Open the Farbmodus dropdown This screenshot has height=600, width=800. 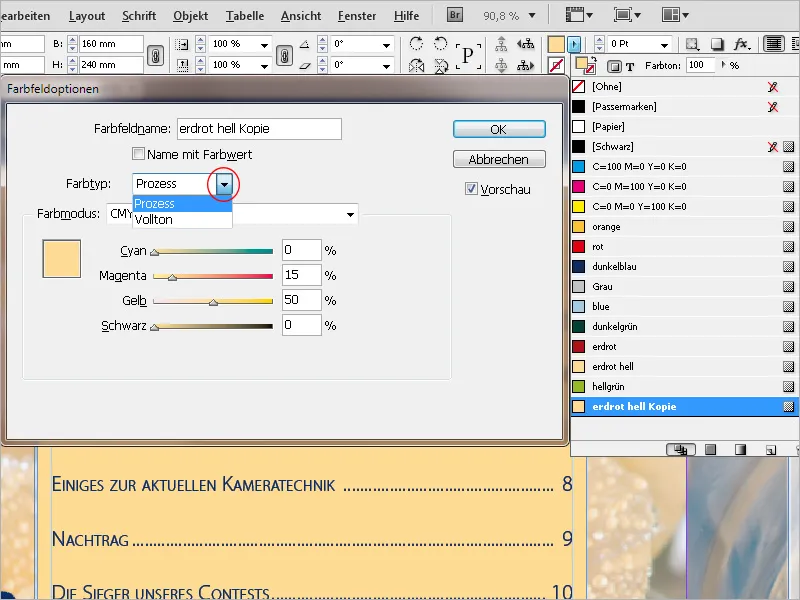tap(348, 214)
